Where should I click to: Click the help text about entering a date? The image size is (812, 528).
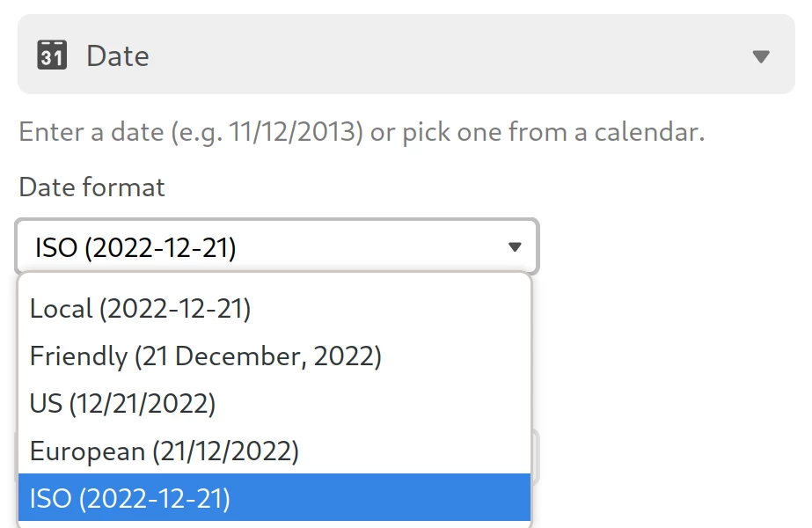362,132
